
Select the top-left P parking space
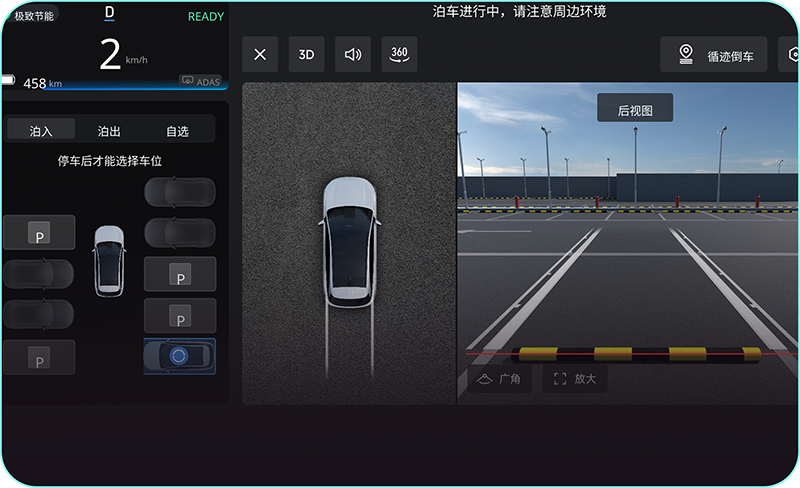coord(39,232)
